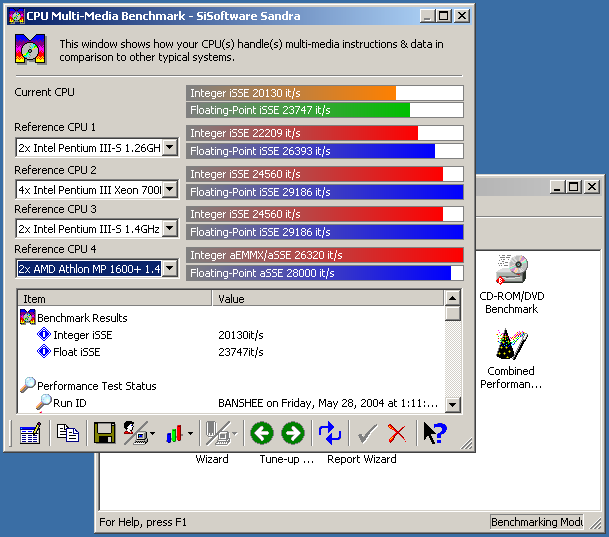This screenshot has width=609, height=537.
Task: Click Integer aEMMX/aSSE 26320 it/s bar
Action: (325, 255)
